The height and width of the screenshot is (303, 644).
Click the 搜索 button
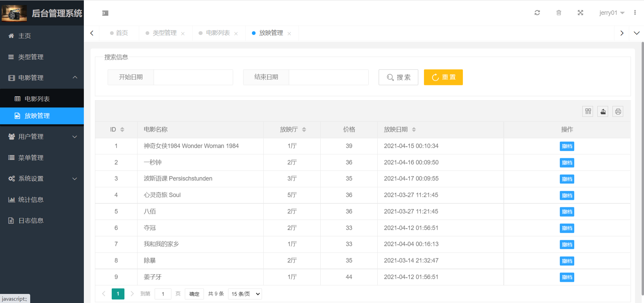click(x=398, y=77)
